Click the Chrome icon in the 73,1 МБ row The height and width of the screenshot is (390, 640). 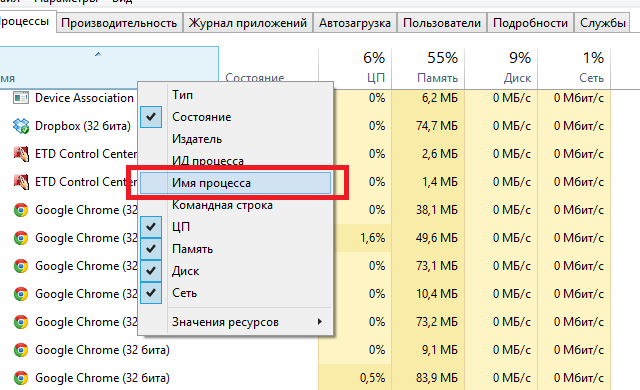click(21, 266)
